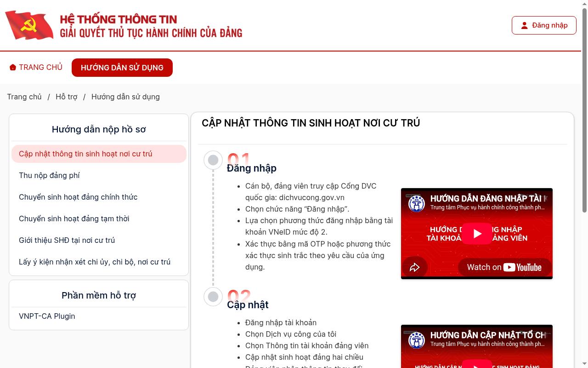Open Chuyển sinh hoạt đảng chính thức guide

pos(99,197)
